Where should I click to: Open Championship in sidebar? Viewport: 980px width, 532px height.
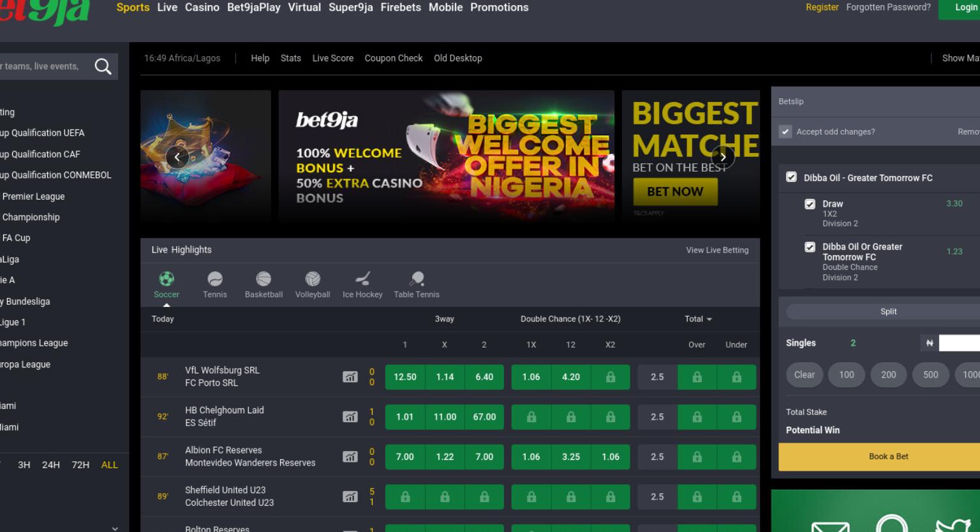(31, 217)
